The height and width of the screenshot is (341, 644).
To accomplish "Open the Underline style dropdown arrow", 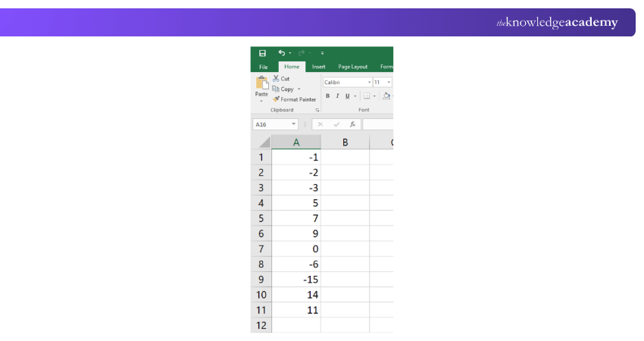I will click(355, 96).
